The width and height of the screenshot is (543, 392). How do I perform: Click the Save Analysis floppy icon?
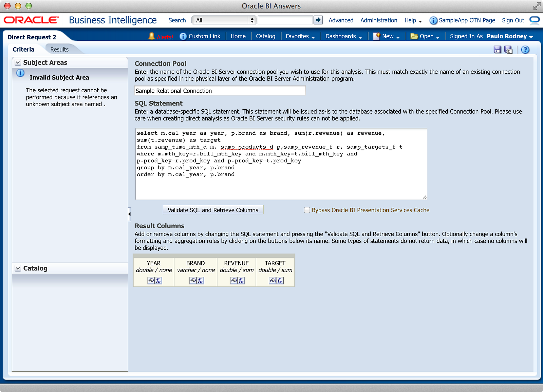[498, 50]
